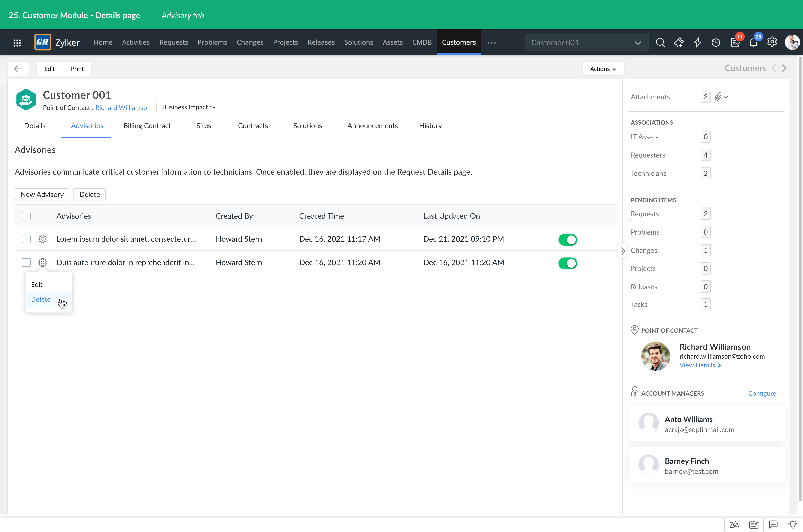
Task: Open notifications bell icon
Action: (753, 43)
